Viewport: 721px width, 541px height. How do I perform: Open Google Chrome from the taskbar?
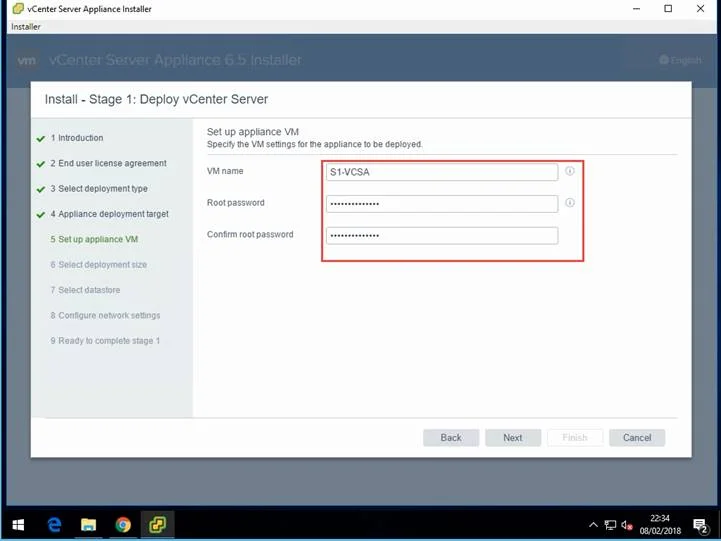point(123,524)
